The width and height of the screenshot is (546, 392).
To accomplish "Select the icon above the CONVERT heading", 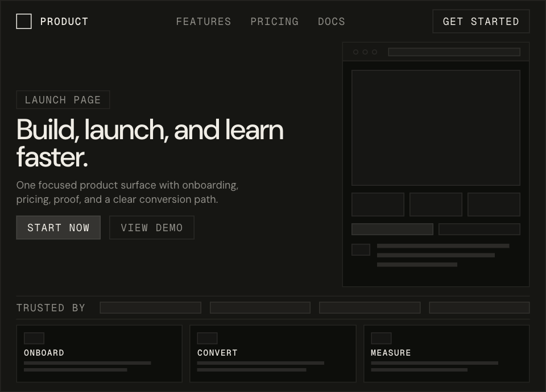I will tap(207, 338).
